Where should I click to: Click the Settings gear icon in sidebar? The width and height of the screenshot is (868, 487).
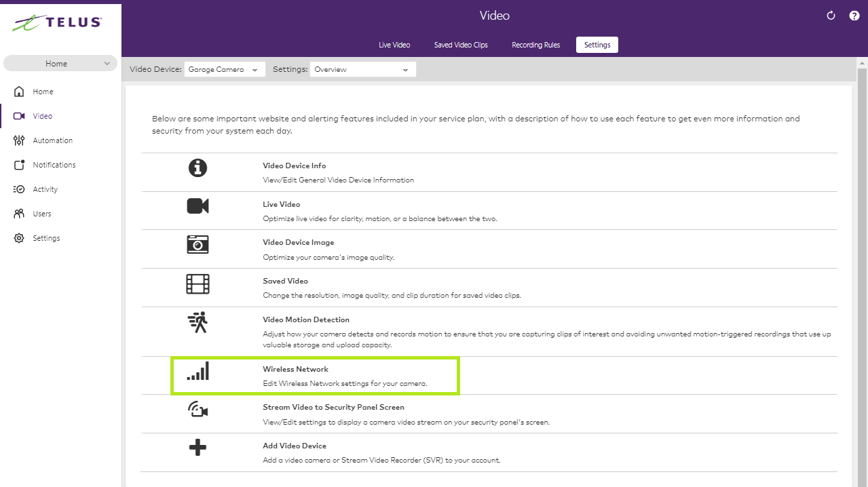coord(19,238)
